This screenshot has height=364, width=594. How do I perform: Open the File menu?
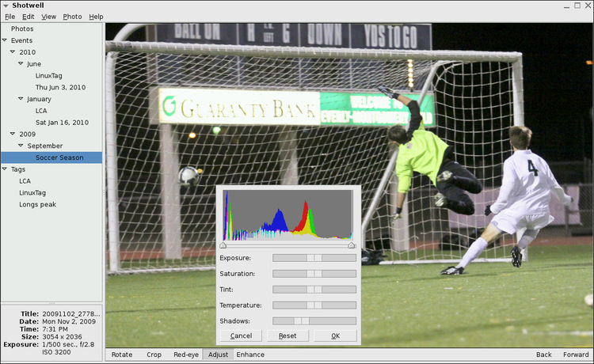coord(10,17)
